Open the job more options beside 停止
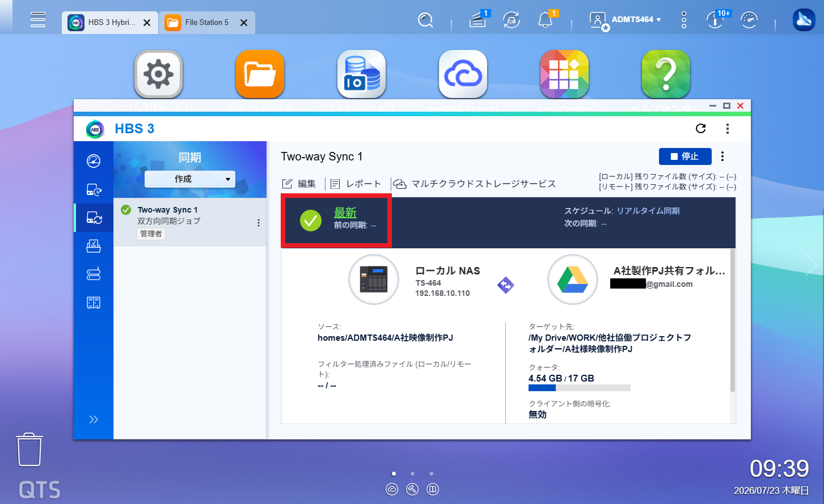The image size is (824, 504). 722,156
